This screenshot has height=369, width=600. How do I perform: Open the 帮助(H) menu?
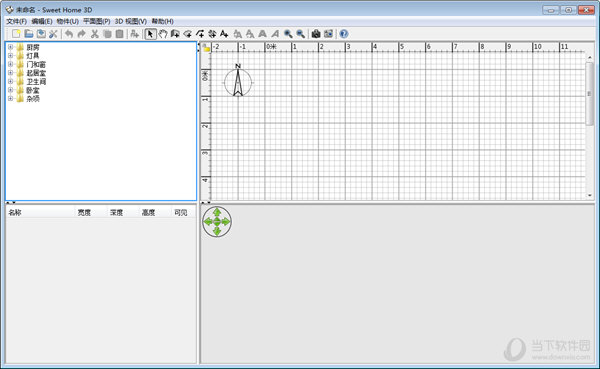162,21
